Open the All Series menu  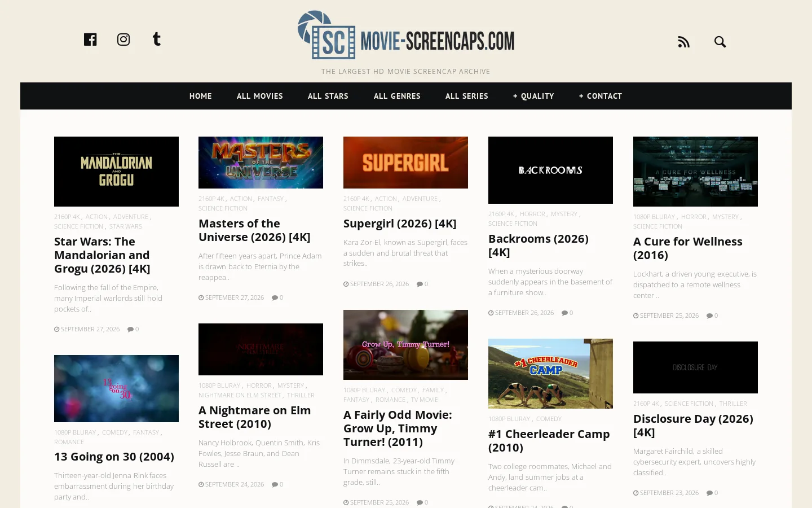(467, 96)
